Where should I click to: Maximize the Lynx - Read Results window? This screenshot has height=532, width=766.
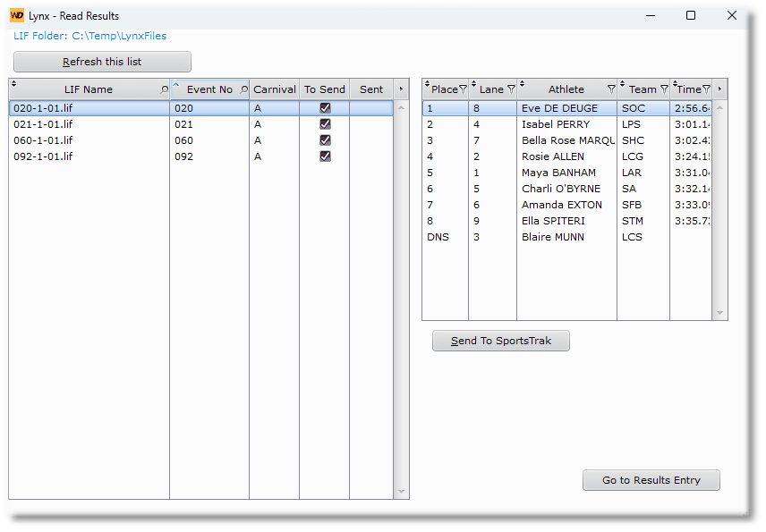[x=691, y=15]
